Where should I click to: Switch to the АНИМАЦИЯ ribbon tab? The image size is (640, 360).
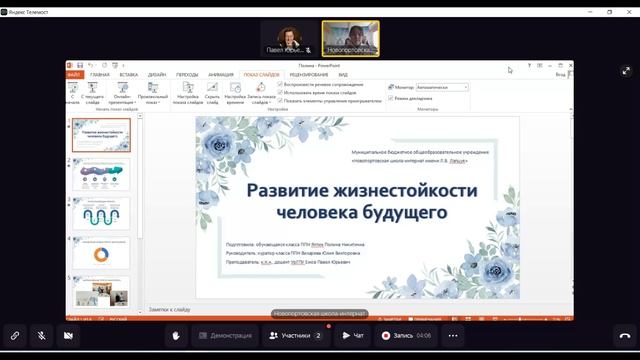pyautogui.click(x=221, y=75)
